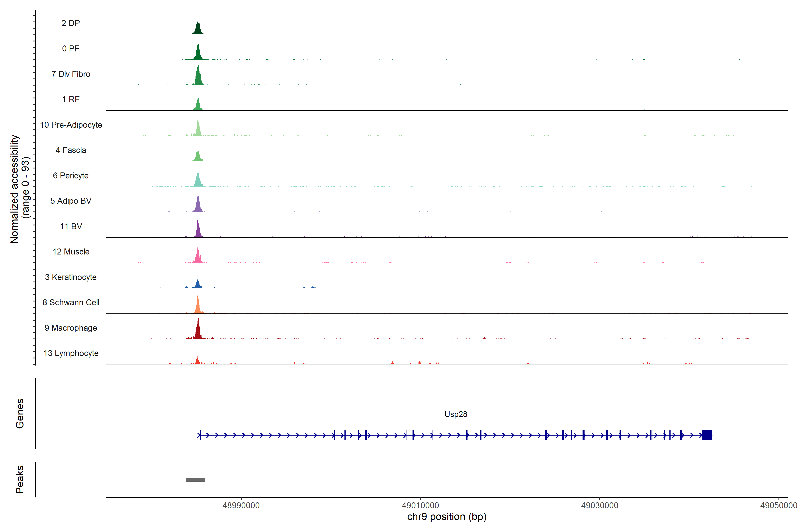Select the gray peak region bar
Image resolution: width=798 pixels, height=532 pixels.
[x=195, y=479]
